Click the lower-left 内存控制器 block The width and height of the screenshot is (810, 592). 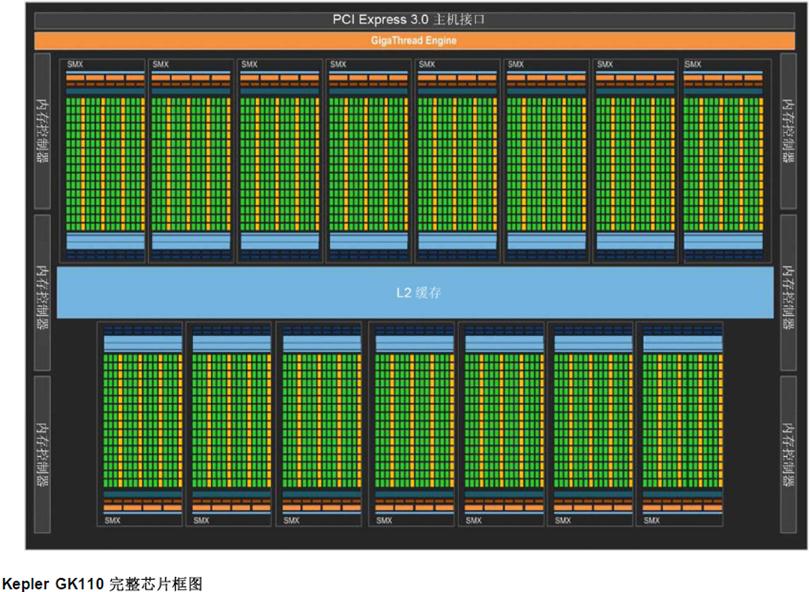tap(42, 455)
